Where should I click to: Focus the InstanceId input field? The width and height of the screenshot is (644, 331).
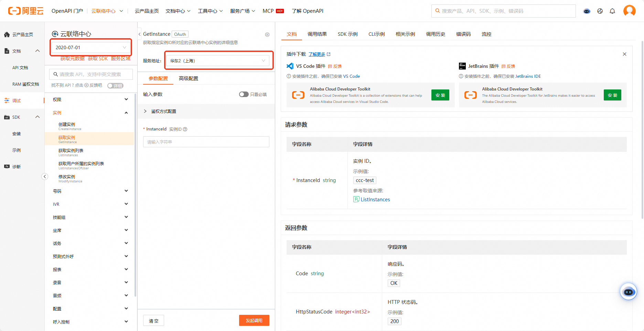tap(206, 142)
